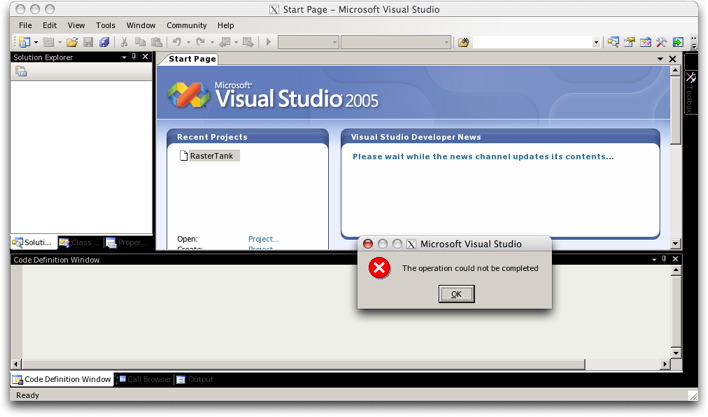This screenshot has height=417, width=708.
Task: Open Solution Explorer from the toolbar icon
Action: coord(613,42)
